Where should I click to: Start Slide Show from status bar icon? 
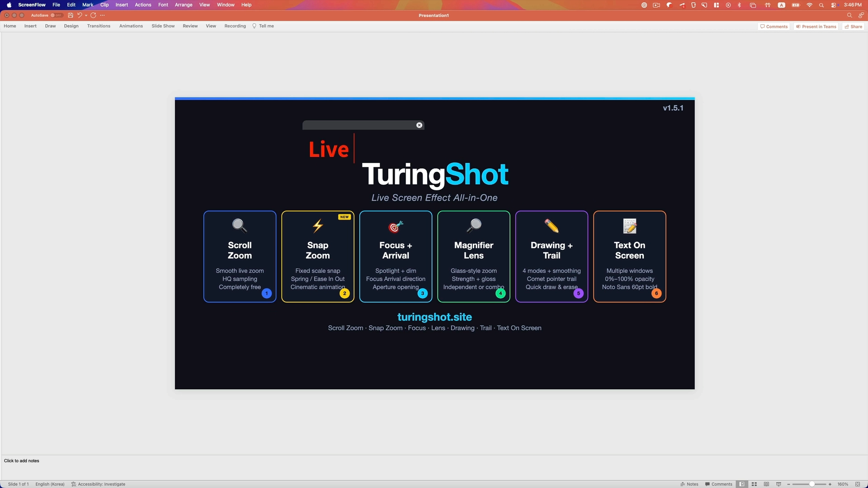(x=778, y=484)
